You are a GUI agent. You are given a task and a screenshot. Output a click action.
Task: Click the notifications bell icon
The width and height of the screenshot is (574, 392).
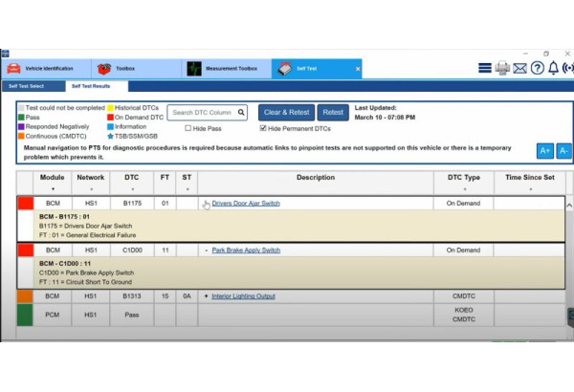pyautogui.click(x=553, y=69)
